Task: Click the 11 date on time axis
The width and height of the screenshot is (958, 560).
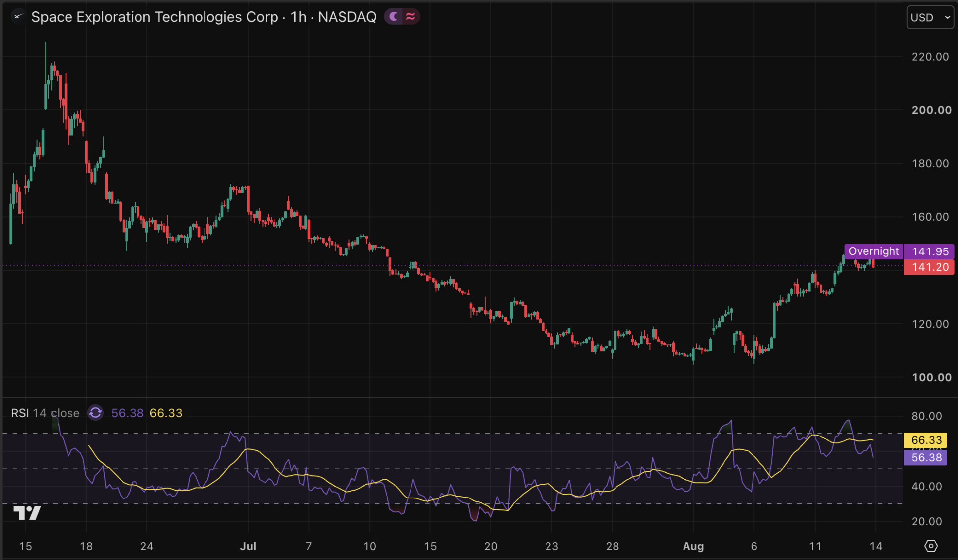Action: pos(815,546)
